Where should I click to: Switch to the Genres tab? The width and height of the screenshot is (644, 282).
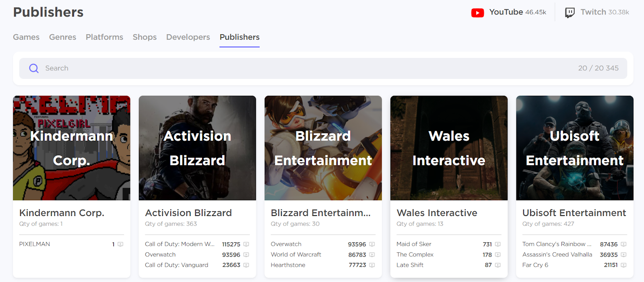coord(62,37)
